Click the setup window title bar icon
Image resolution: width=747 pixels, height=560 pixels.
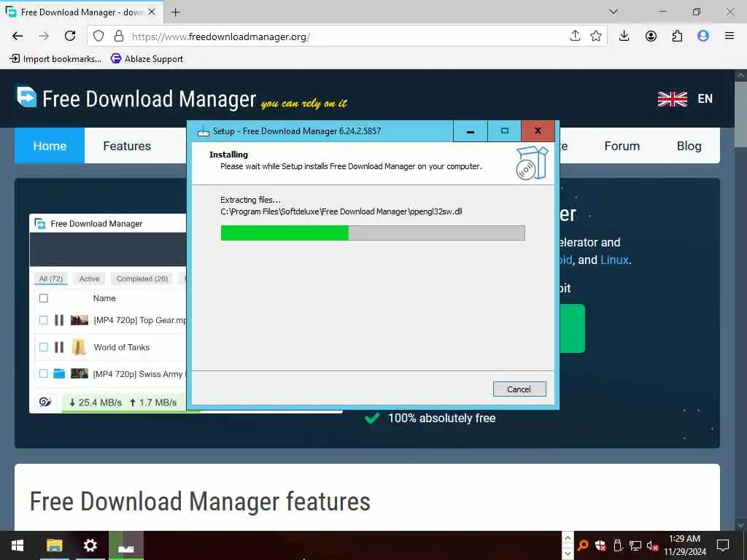point(204,131)
